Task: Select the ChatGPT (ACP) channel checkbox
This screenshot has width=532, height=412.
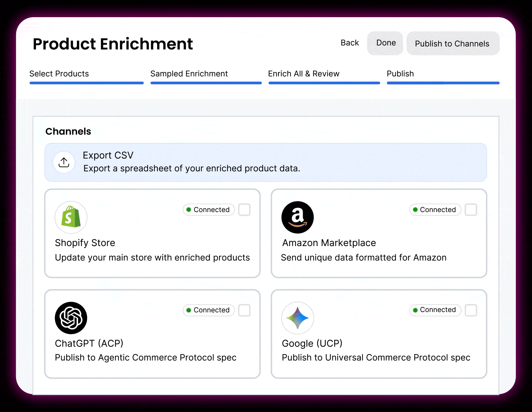Action: click(x=244, y=310)
